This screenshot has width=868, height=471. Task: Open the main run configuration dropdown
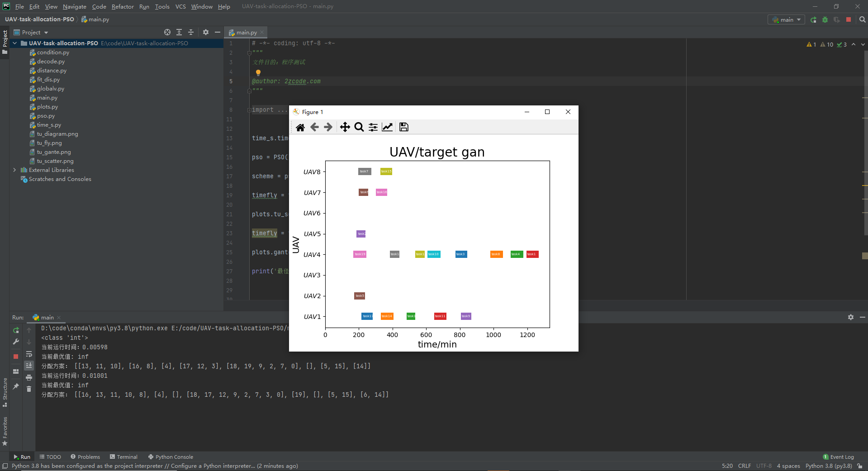coord(786,19)
